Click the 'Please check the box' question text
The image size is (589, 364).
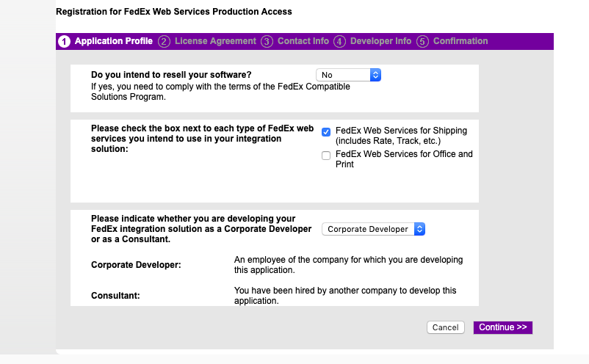tap(202, 139)
